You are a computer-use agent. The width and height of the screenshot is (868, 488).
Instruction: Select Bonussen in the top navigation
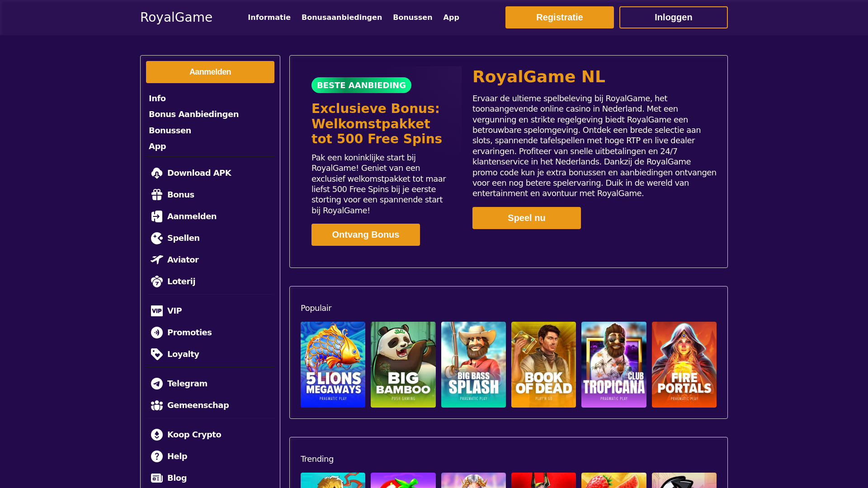[412, 17]
